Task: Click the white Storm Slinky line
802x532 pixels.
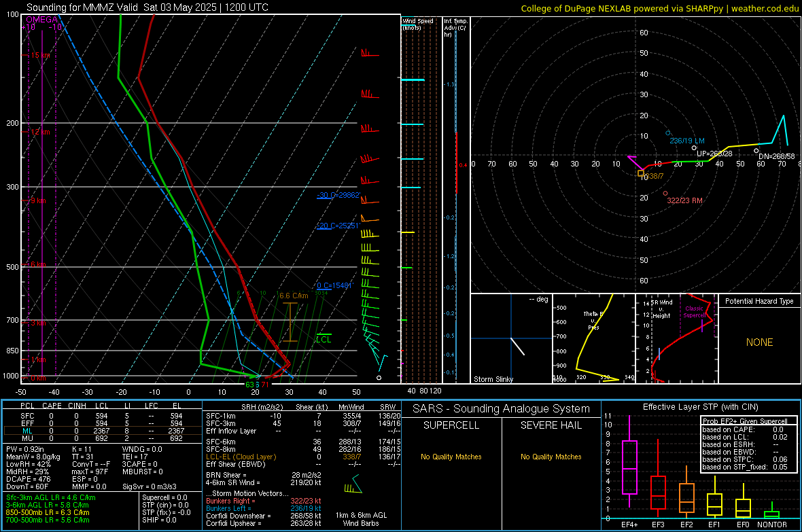Action: tap(518, 347)
